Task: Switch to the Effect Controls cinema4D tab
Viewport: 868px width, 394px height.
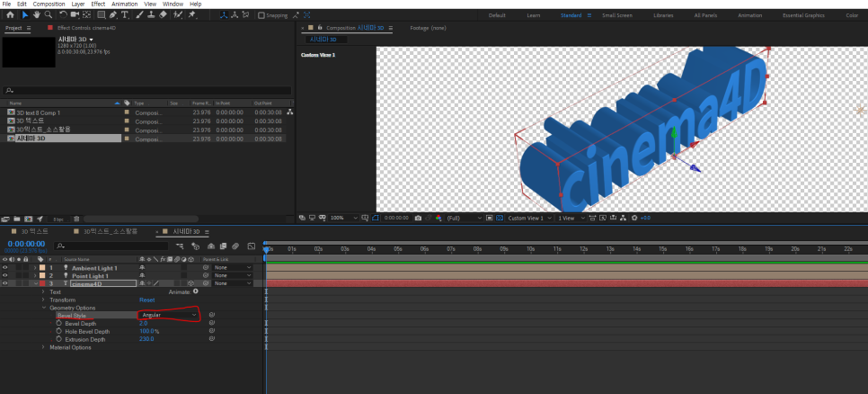Action: 86,27
